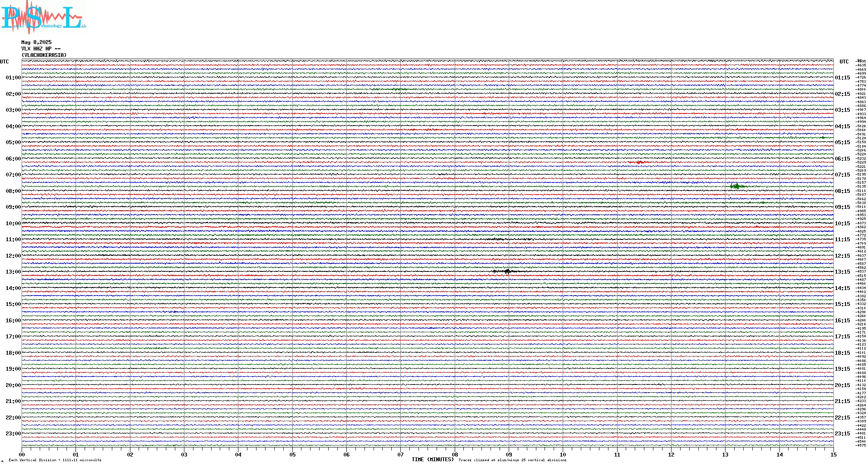
Task: Click minute tick "13" on time axis
Action: [x=725, y=454]
